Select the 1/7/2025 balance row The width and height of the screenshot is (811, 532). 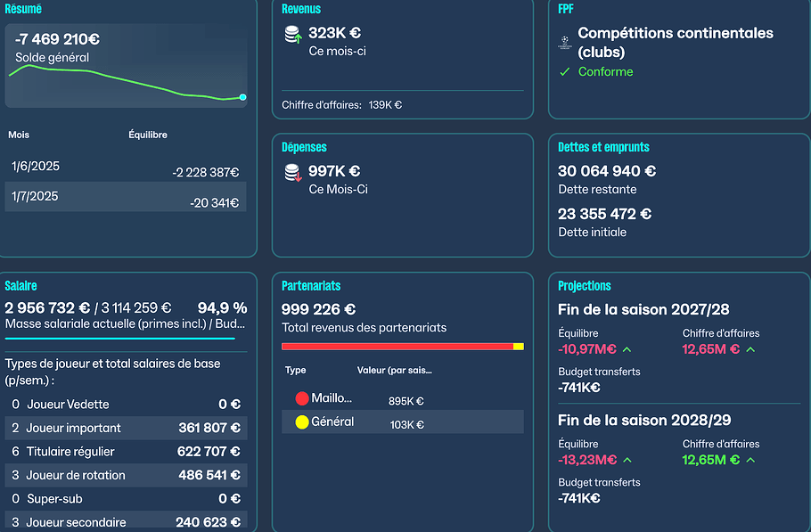click(126, 197)
